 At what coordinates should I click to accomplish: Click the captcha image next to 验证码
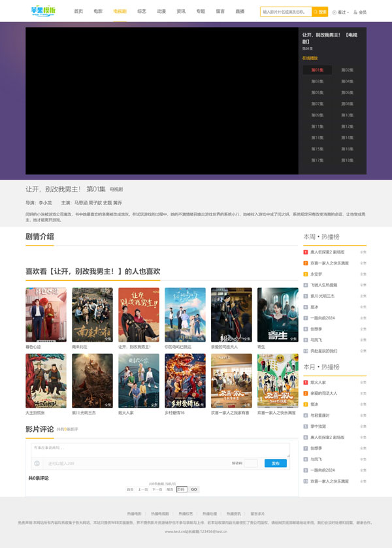[251, 463]
